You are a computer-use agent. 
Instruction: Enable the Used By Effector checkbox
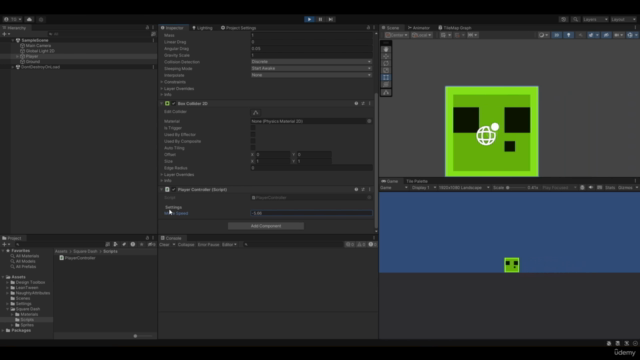pos(253,134)
